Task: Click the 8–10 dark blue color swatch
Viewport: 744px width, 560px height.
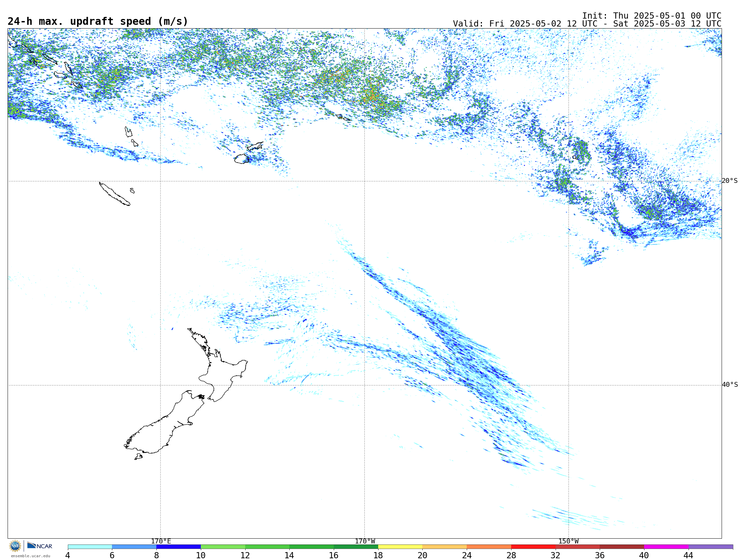Action: click(x=178, y=547)
